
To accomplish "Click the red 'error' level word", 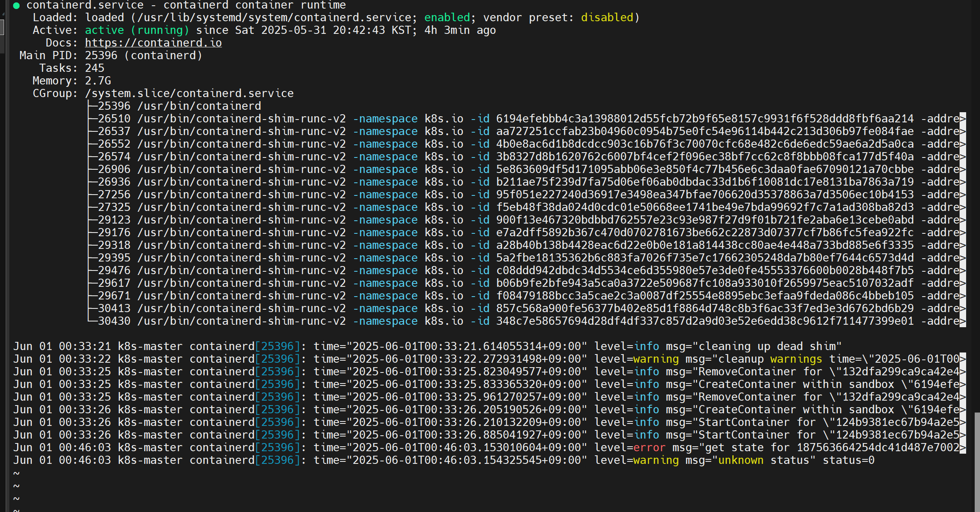I will 649,448.
